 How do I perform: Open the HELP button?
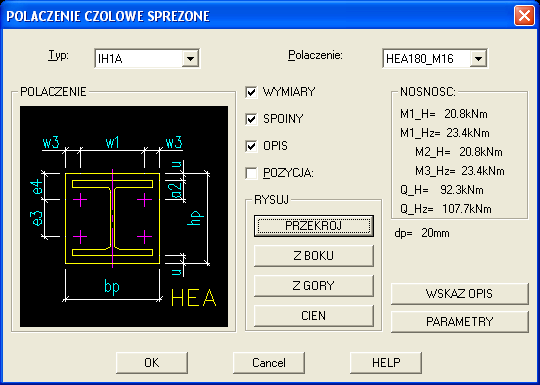[x=386, y=363]
